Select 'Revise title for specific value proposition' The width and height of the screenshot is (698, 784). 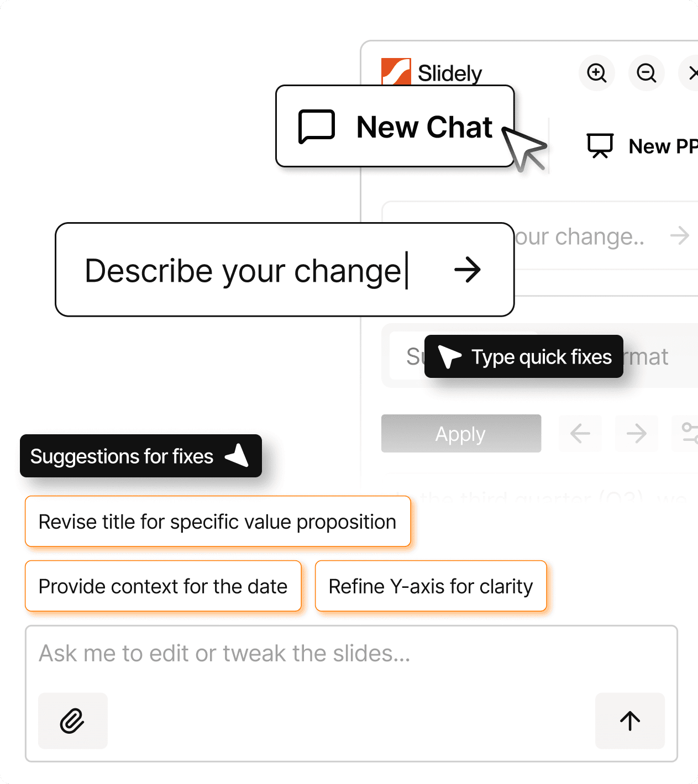coord(217,521)
